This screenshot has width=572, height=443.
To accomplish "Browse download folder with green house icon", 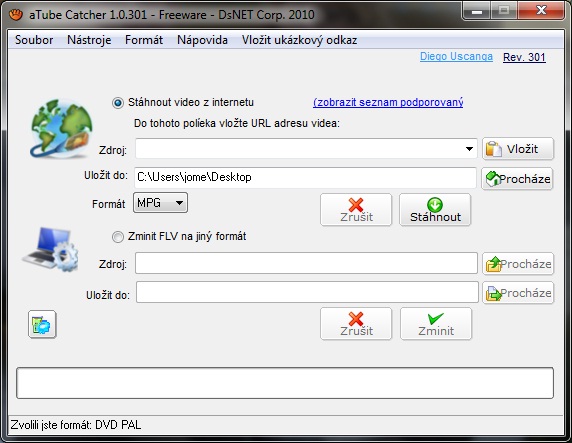I will (517, 178).
